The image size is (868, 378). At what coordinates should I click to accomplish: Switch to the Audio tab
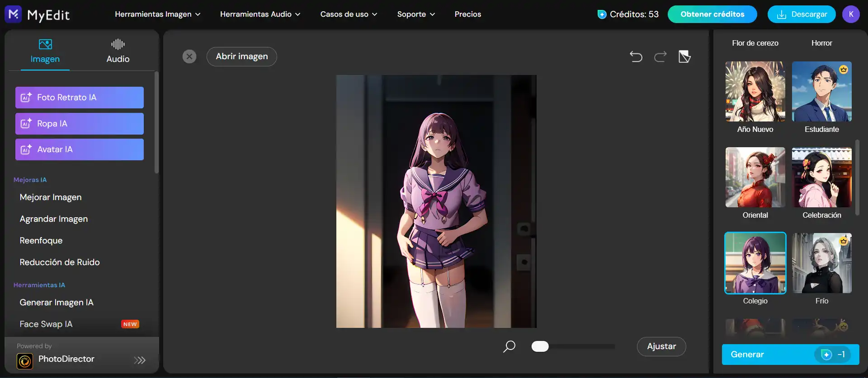tap(118, 51)
